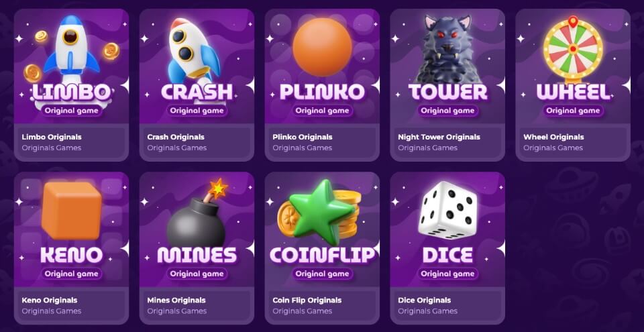Select the Originals Games label under Crash
Image resolution: width=644 pixels, height=332 pixels.
(177, 148)
